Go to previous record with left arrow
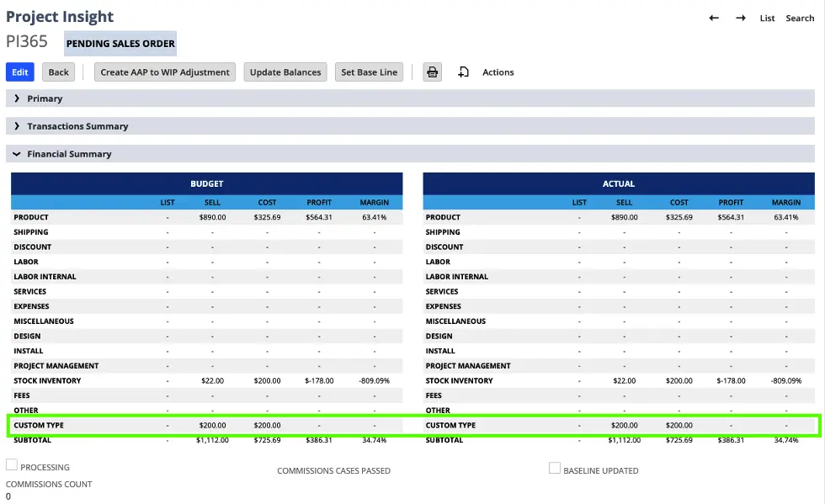 point(714,18)
